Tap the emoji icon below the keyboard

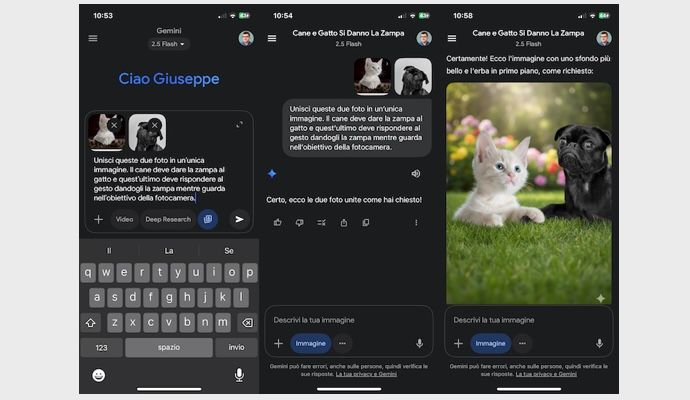tap(99, 375)
